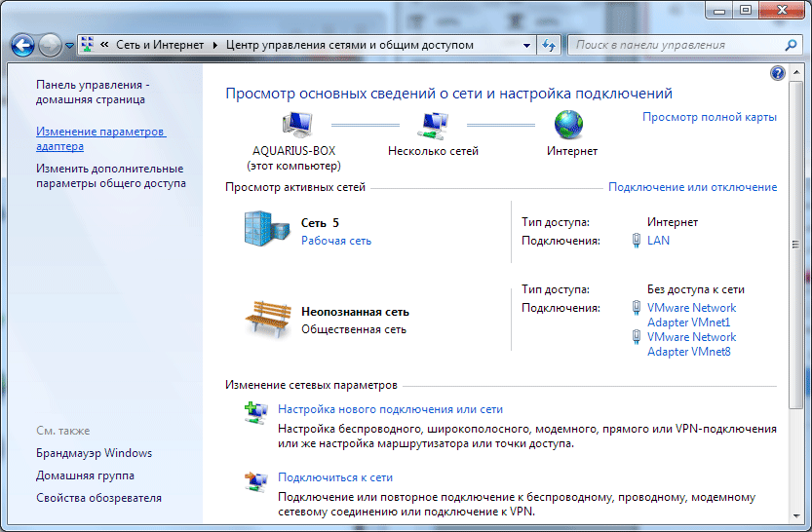Click the VMnet1 adapter plug icon
812x532 pixels.
637,308
